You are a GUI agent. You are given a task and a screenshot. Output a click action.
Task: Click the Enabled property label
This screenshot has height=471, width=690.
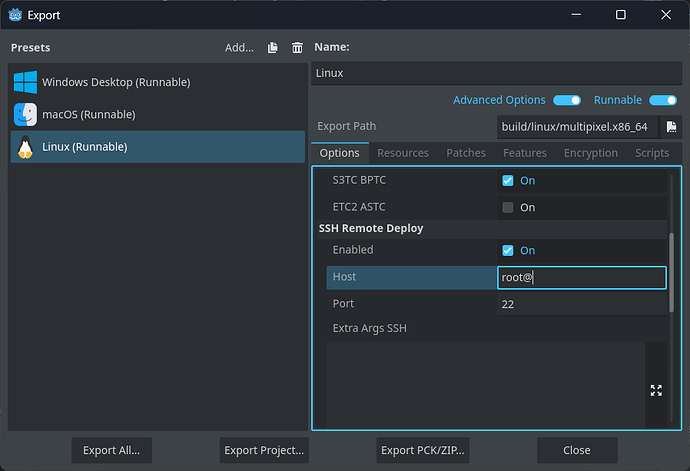click(353, 250)
